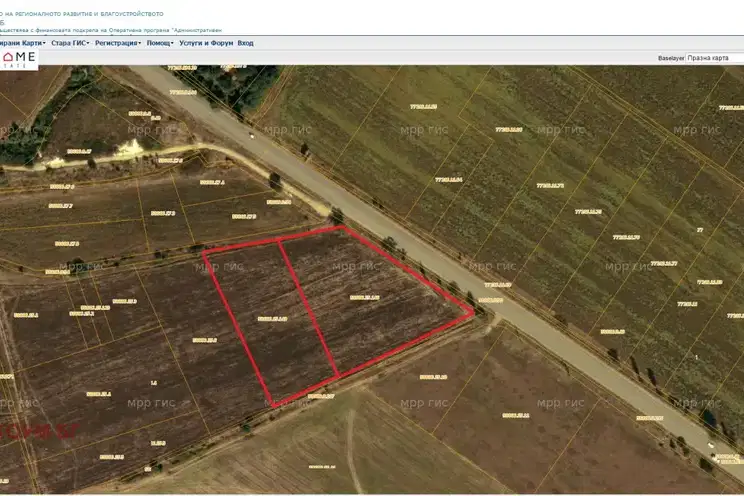Image resolution: width=744 pixels, height=496 pixels.
Task: Open the menu ending in Карти
Action: point(22,43)
